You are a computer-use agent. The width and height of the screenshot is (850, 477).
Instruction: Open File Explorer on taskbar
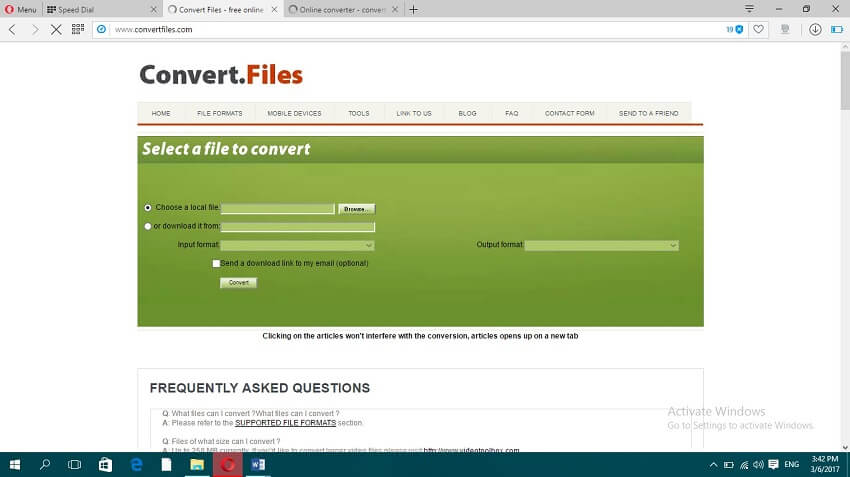(197, 465)
